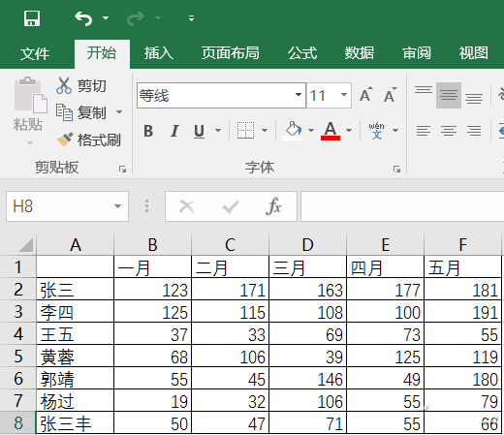Activate the 格式刷 format painter

point(88,140)
